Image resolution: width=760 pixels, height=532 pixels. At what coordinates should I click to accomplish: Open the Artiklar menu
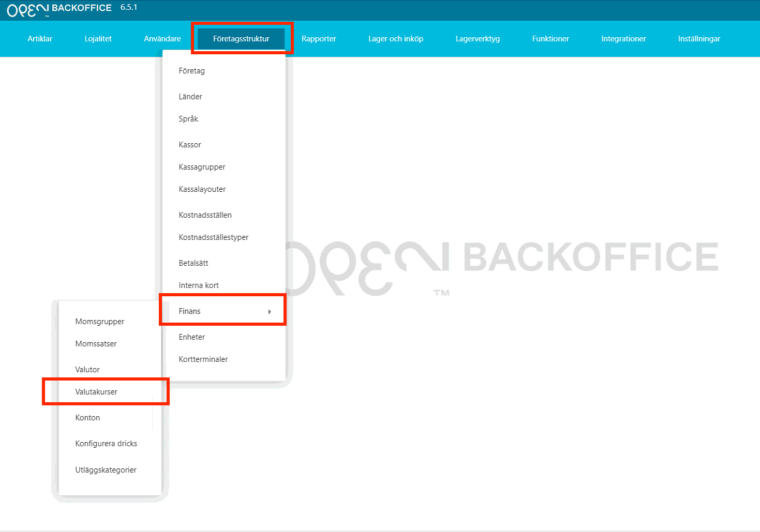(x=40, y=39)
